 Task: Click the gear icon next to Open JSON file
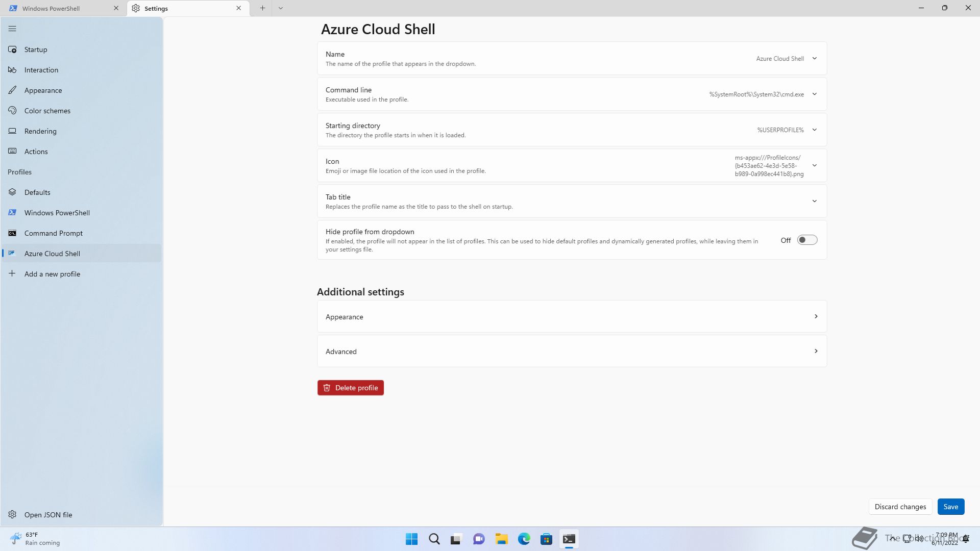click(12, 515)
